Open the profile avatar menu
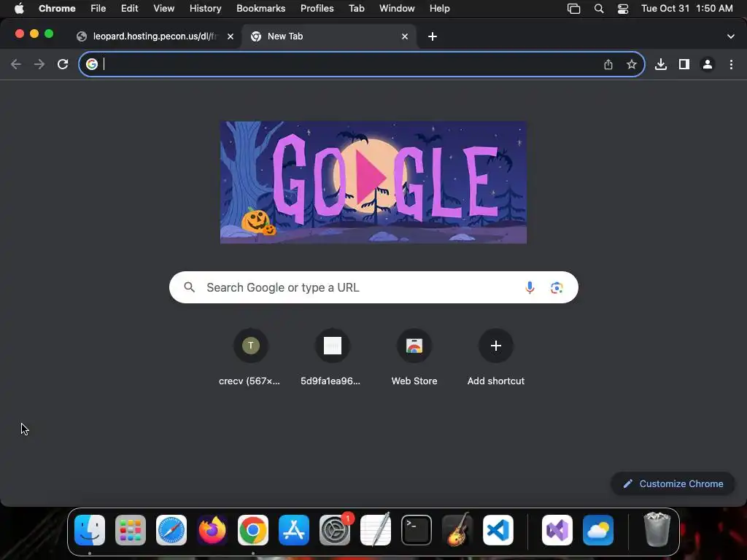Screen dimensions: 747x560 pyautogui.click(x=708, y=64)
